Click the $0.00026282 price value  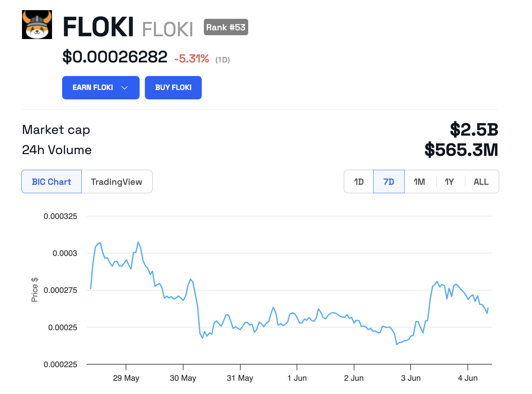(115, 57)
